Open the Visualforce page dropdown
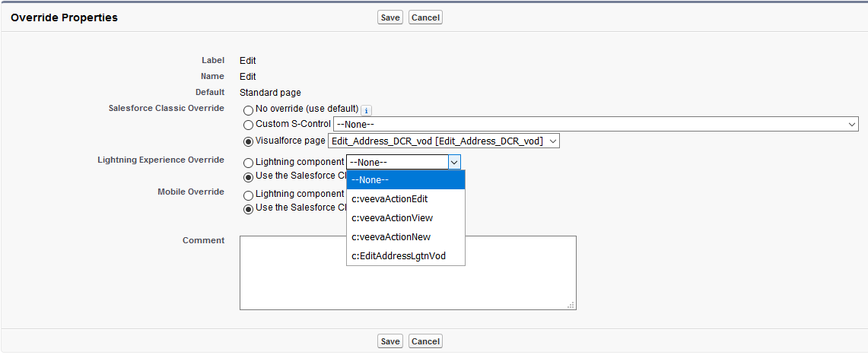 (x=443, y=141)
